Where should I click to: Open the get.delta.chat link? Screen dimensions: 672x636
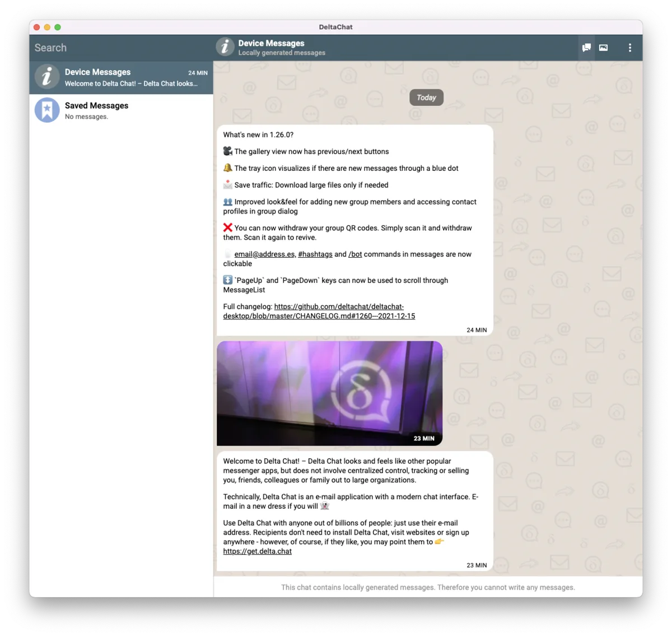(x=257, y=551)
